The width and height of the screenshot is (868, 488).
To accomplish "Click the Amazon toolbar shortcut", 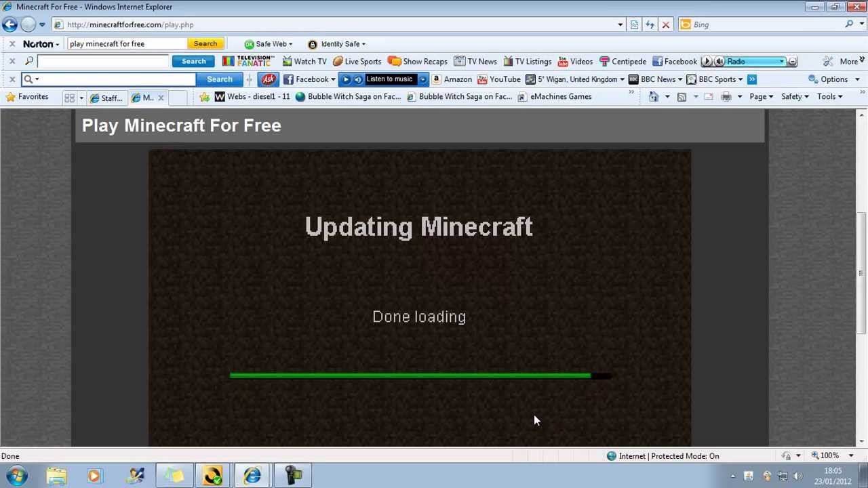I will point(452,79).
